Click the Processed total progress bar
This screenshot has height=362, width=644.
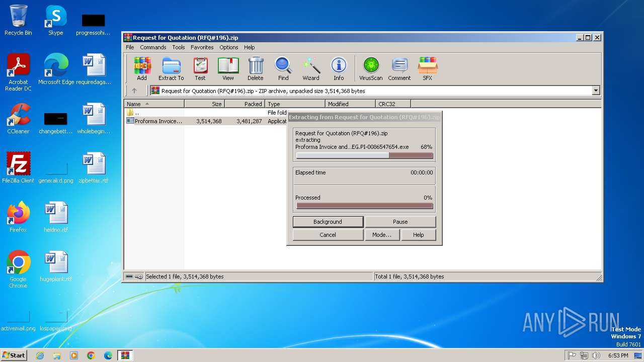click(x=365, y=206)
